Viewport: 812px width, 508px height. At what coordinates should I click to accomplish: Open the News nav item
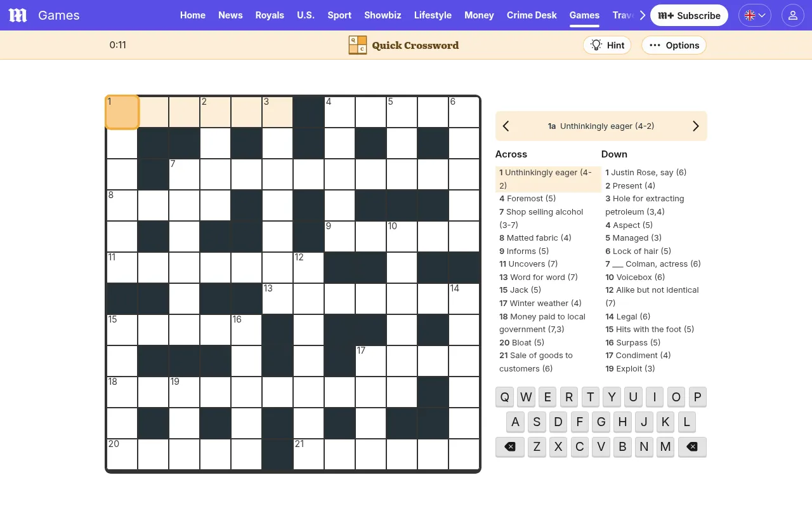point(230,15)
